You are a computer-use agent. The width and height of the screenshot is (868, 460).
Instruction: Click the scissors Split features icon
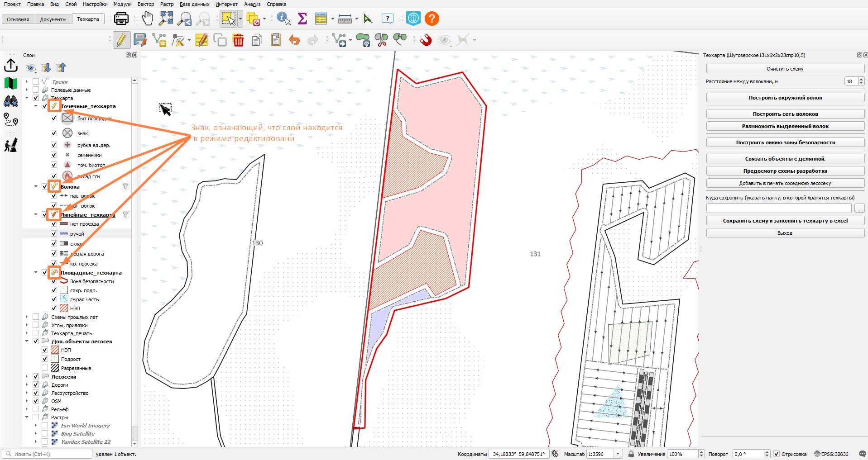[381, 40]
